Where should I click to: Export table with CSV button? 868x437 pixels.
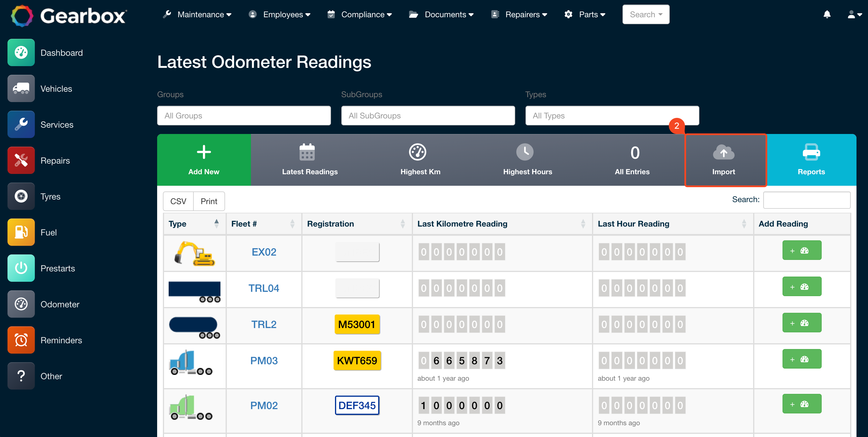pos(178,201)
